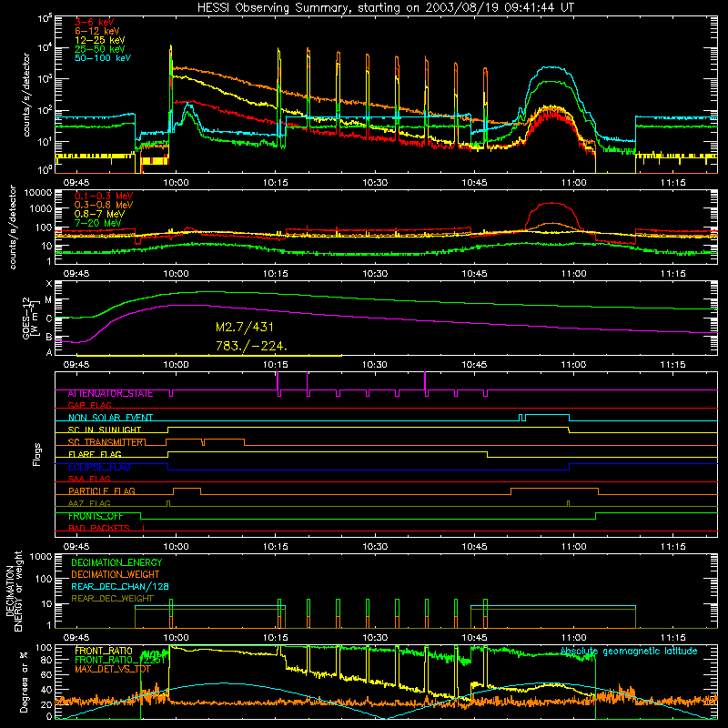
Task: Click the red 3-6 keV legend label
Action: (95, 22)
